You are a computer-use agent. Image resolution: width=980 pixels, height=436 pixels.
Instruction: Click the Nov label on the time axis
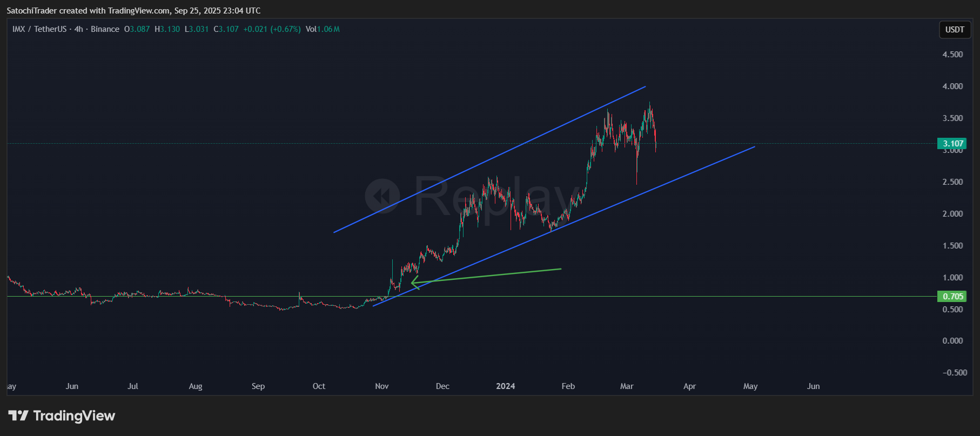(x=382, y=386)
